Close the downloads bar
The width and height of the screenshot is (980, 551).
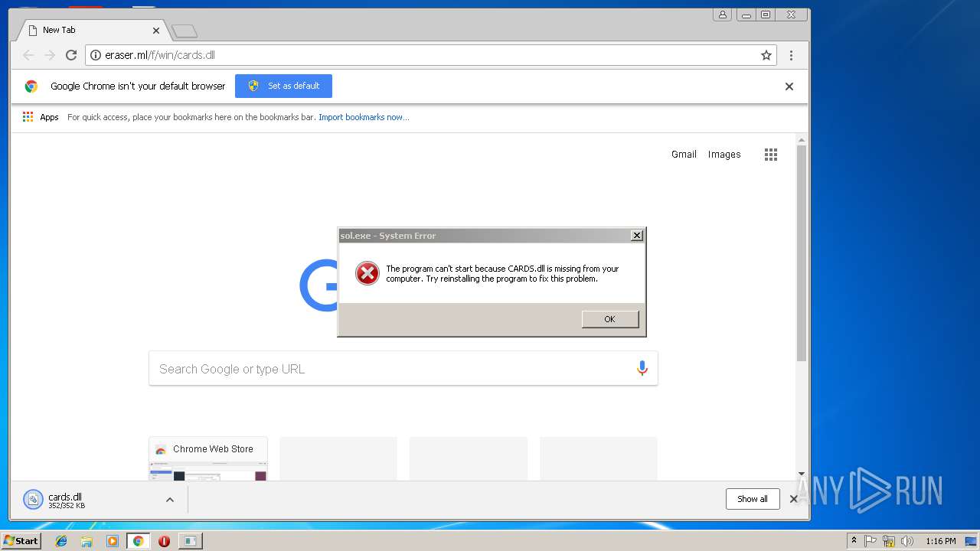tap(794, 499)
